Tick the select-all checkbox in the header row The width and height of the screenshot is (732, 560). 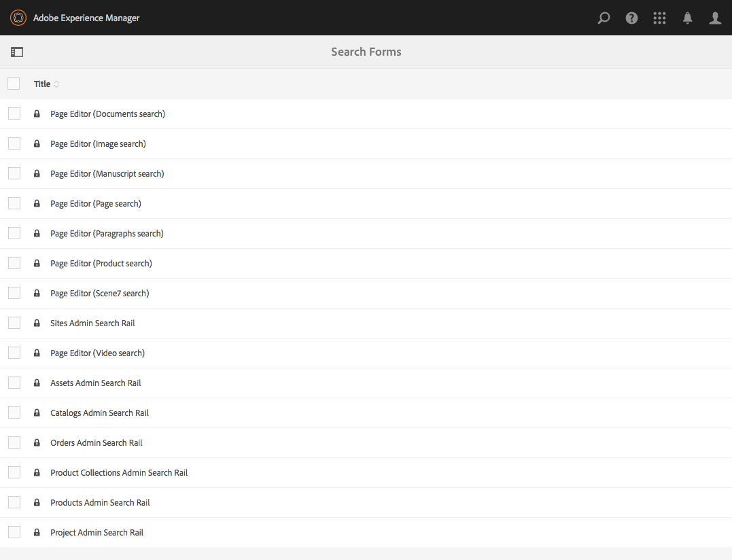(x=14, y=83)
